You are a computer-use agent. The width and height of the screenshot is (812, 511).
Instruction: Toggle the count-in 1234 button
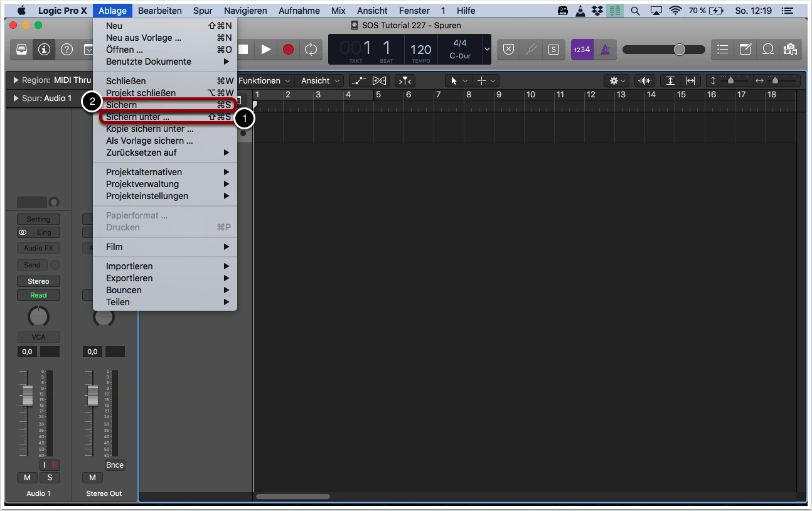pyautogui.click(x=582, y=50)
